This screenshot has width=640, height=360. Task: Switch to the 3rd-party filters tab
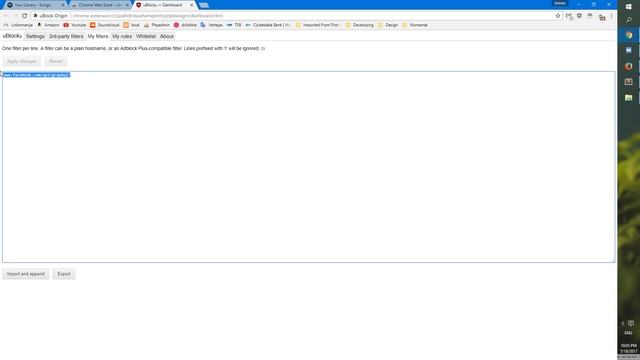66,36
